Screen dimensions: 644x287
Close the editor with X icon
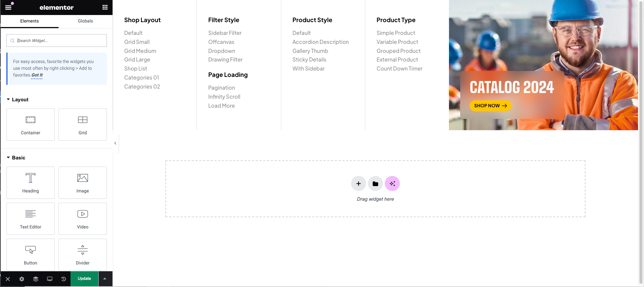coord(8,279)
